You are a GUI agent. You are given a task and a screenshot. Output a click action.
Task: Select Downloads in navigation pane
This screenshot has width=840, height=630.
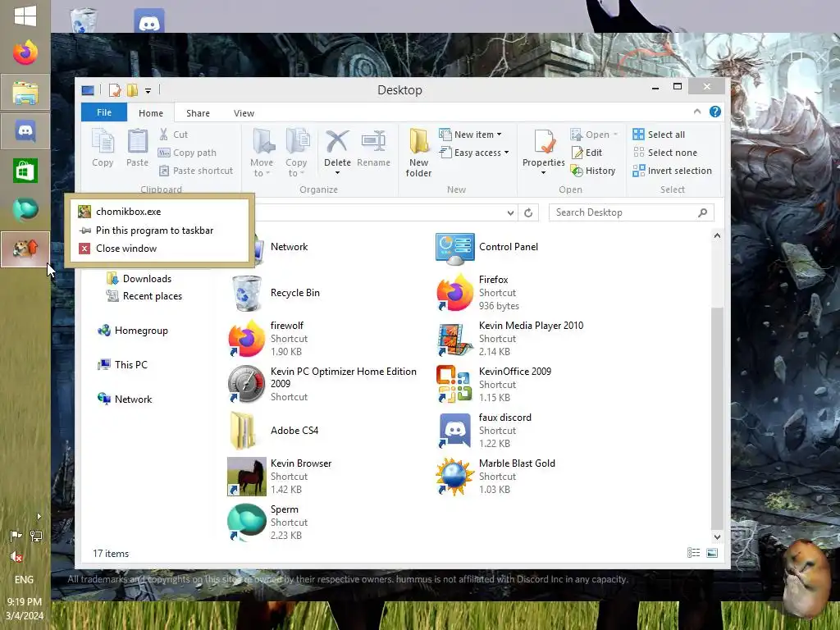139,279
